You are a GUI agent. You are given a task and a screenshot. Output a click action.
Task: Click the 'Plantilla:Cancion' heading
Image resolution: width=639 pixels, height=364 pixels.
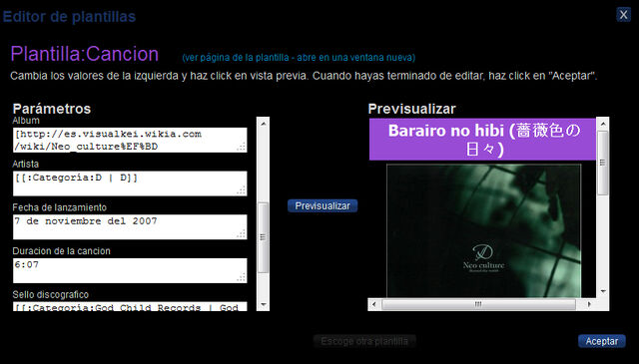click(x=84, y=54)
